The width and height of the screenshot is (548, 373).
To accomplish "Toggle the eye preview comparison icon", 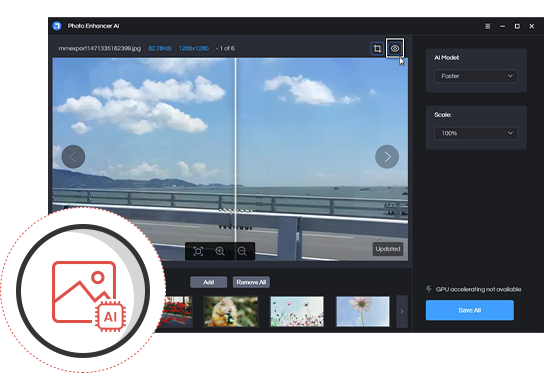I will tap(395, 48).
